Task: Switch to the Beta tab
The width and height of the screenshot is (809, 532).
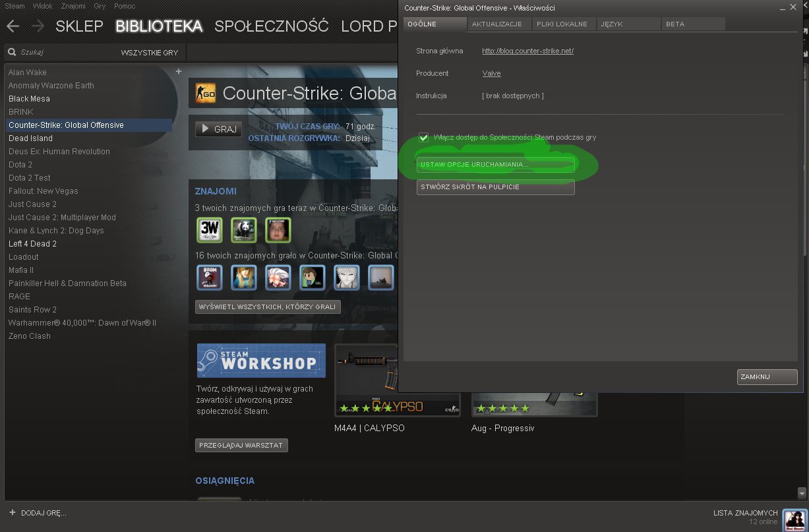Action: pos(693,24)
